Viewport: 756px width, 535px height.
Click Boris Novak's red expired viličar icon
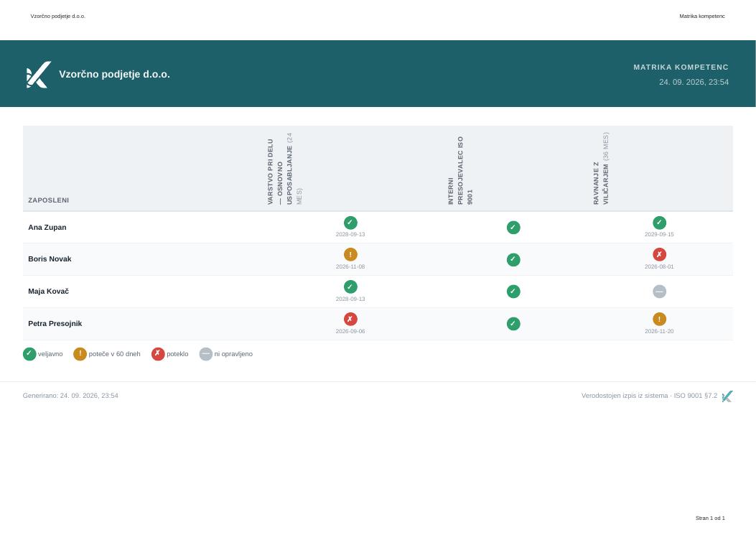point(660,255)
